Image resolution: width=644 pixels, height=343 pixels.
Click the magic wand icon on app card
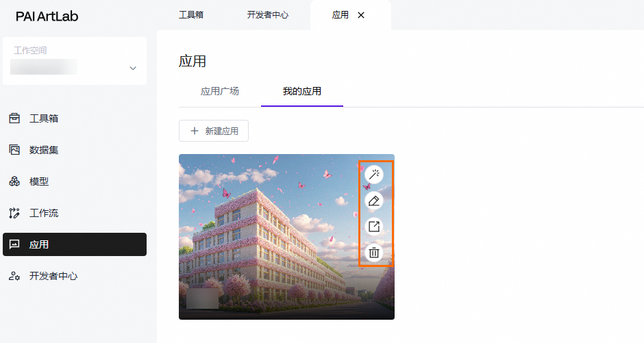click(x=374, y=175)
